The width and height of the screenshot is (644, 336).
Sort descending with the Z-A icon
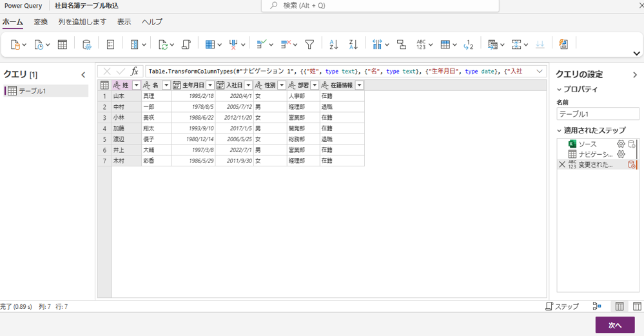pos(353,44)
